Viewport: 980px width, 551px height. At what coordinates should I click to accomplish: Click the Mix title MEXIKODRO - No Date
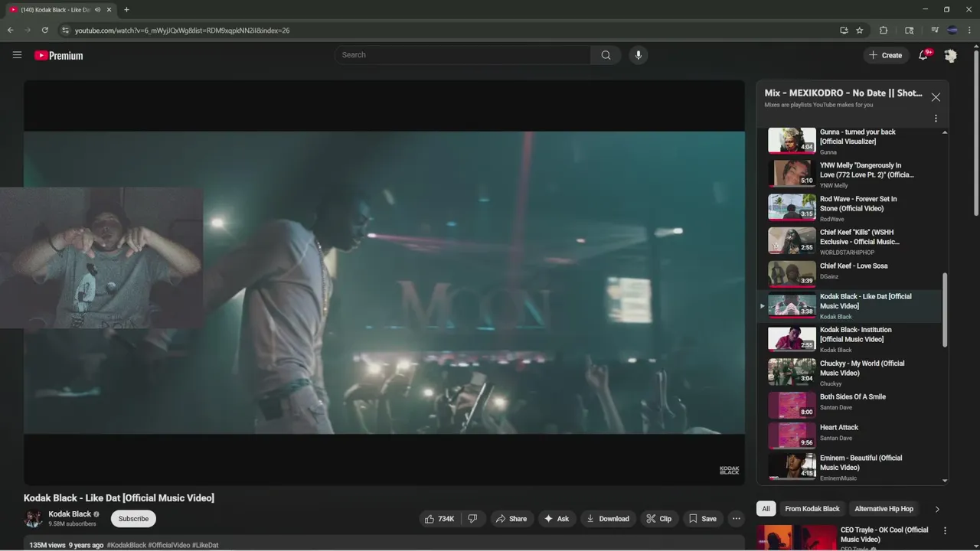[x=843, y=93]
